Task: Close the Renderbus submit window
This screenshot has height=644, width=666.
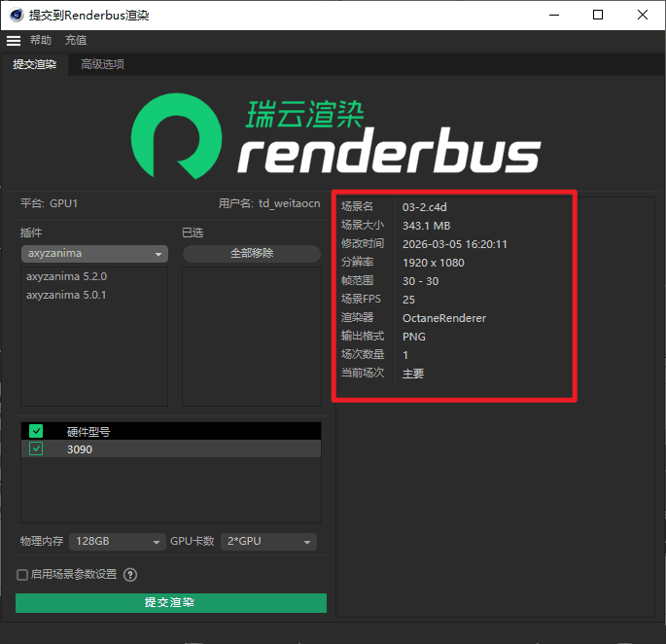Action: pos(643,15)
